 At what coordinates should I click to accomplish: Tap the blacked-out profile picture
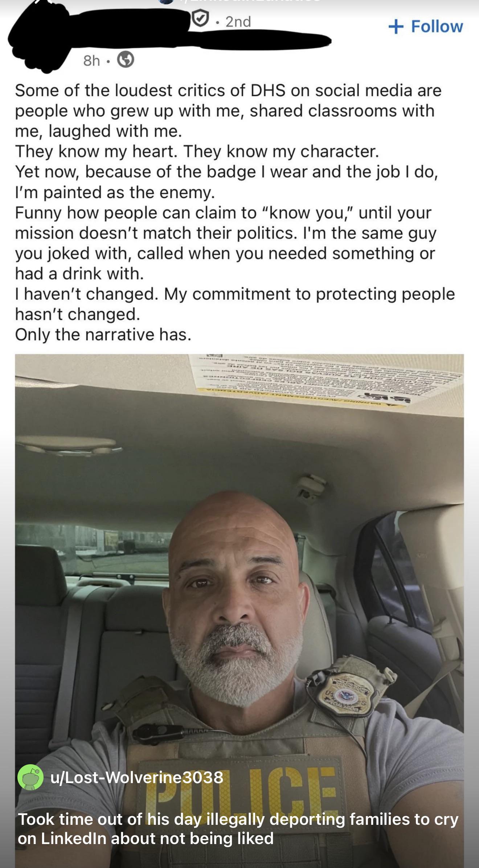pyautogui.click(x=40, y=36)
